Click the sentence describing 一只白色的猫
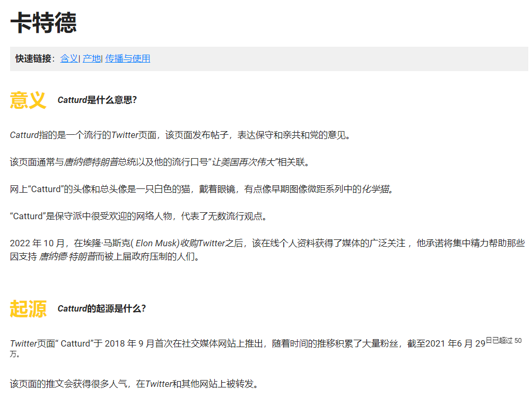532x397 pixels. click(202, 189)
